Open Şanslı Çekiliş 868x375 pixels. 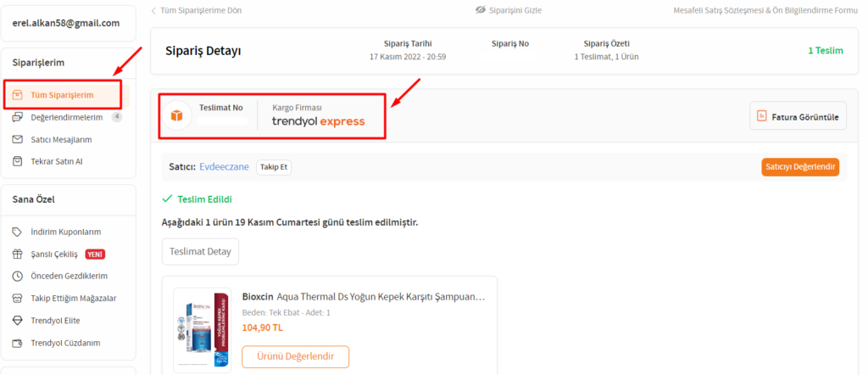point(54,255)
